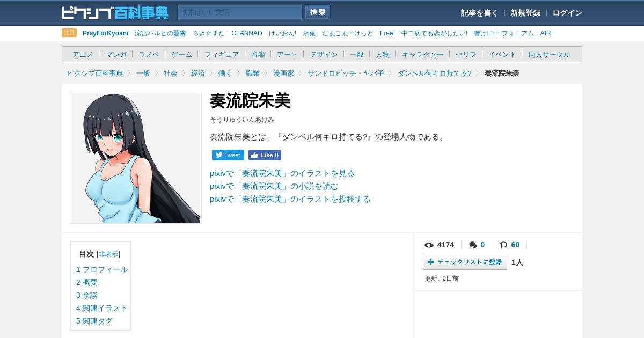Select the 一般 category in the menu bar
This screenshot has height=338, width=644.
click(357, 54)
